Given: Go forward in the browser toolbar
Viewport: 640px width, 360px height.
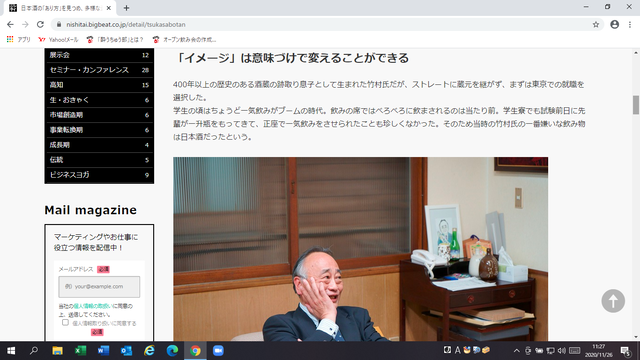Looking at the screenshot, I should (x=25, y=24).
